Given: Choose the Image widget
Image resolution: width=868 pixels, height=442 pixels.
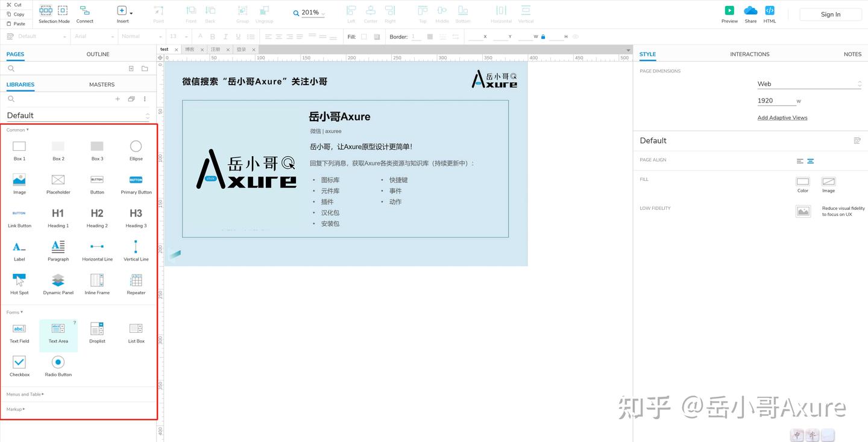Looking at the screenshot, I should [x=19, y=184].
